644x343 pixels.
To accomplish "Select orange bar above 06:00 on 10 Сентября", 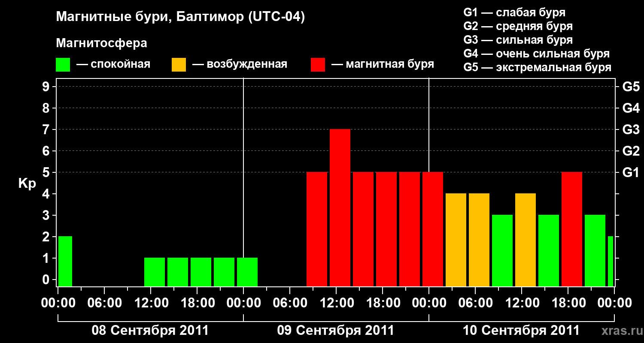I will coord(479,240).
